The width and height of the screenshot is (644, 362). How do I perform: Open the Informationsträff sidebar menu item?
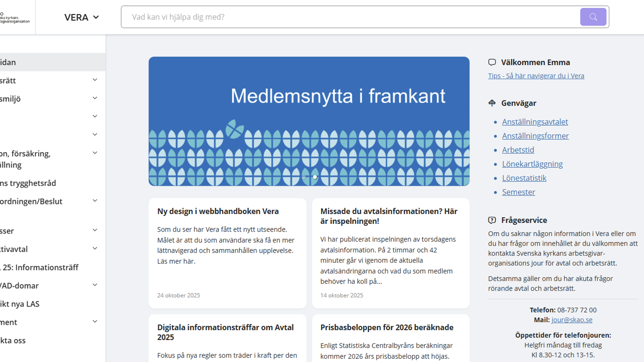pyautogui.click(x=40, y=267)
